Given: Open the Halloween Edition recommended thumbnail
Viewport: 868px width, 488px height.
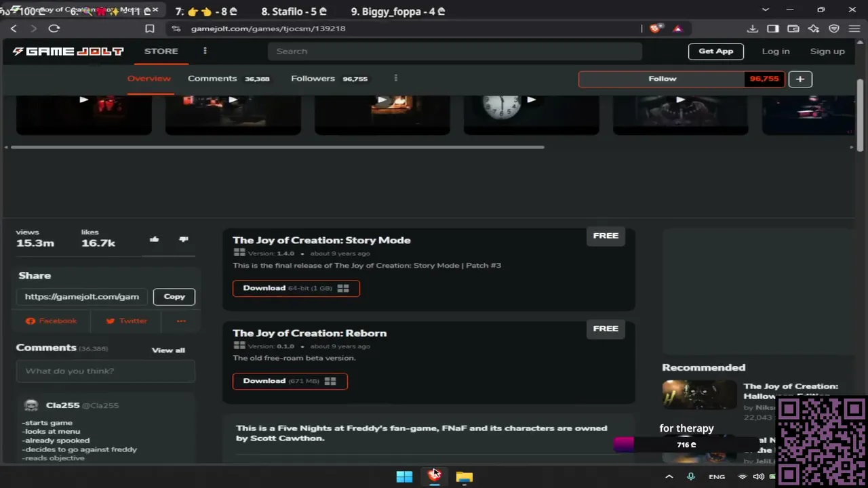Looking at the screenshot, I should 699,395.
